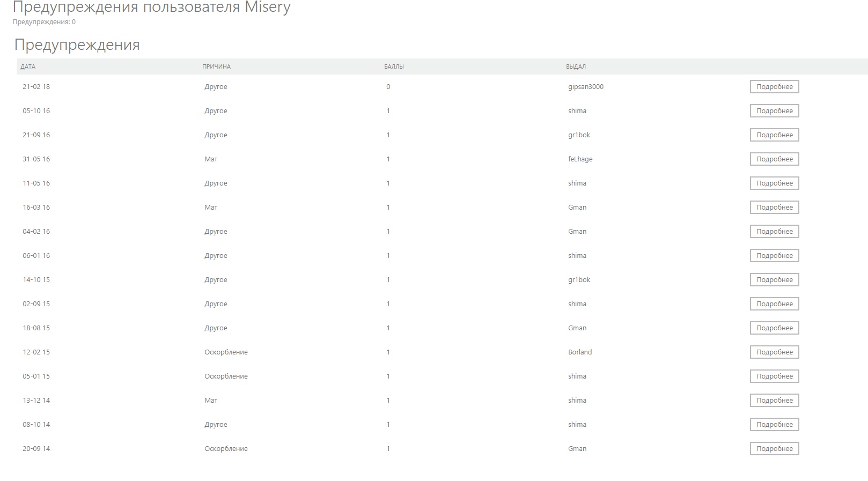Click the page title mentioning Misery
Image resolution: width=868 pixels, height=481 pixels.
tap(152, 8)
